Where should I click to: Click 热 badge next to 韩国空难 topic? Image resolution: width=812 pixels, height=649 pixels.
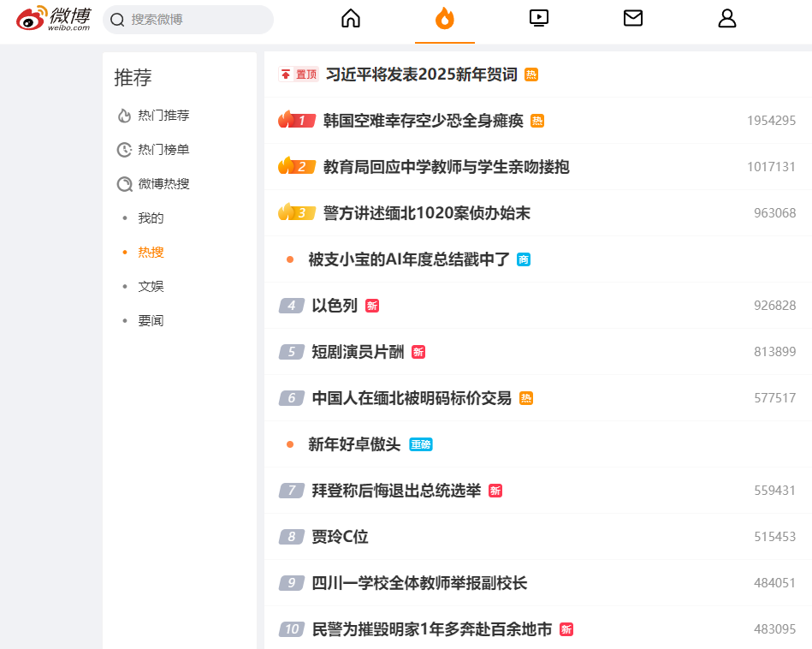pyautogui.click(x=537, y=121)
